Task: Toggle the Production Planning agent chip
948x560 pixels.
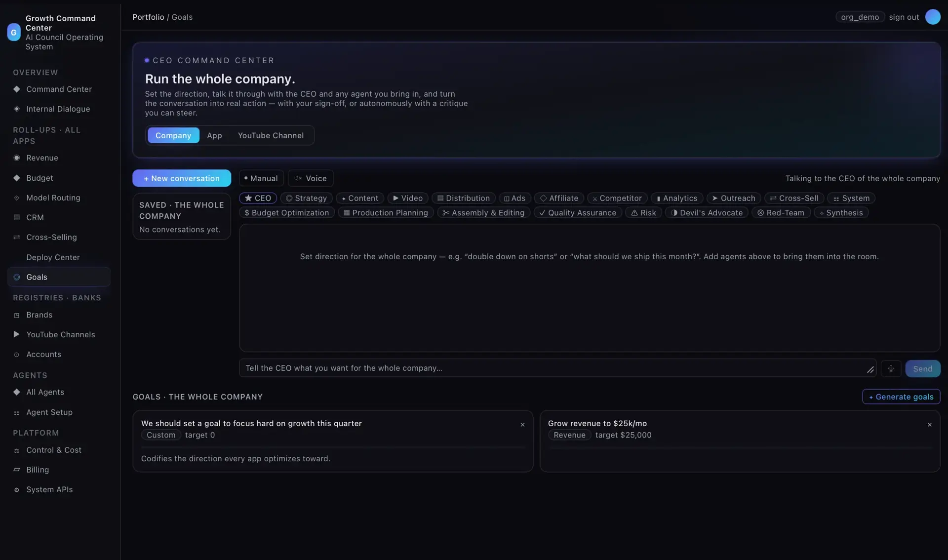Action: [386, 212]
